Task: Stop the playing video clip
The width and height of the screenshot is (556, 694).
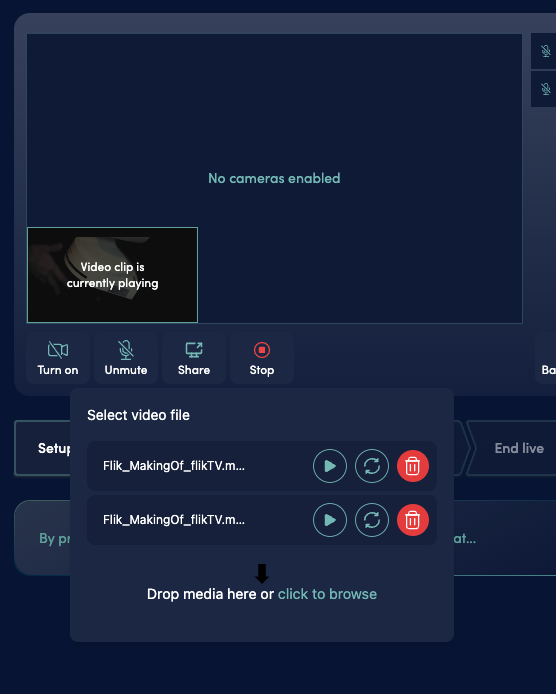Action: click(x=262, y=358)
